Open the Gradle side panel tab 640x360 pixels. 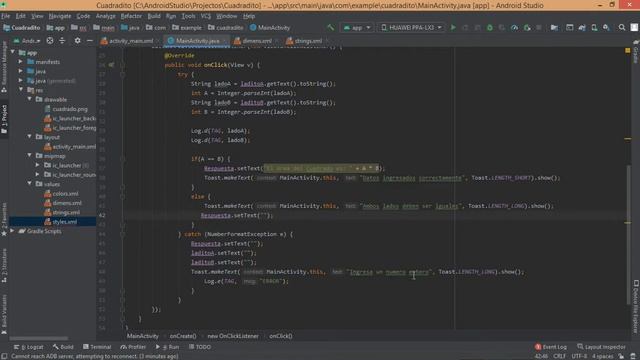pos(636,52)
